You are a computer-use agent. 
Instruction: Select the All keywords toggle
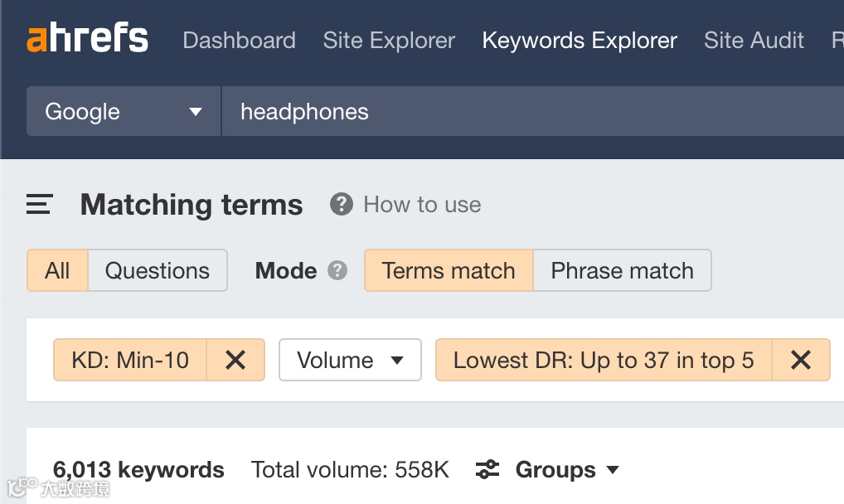click(57, 270)
